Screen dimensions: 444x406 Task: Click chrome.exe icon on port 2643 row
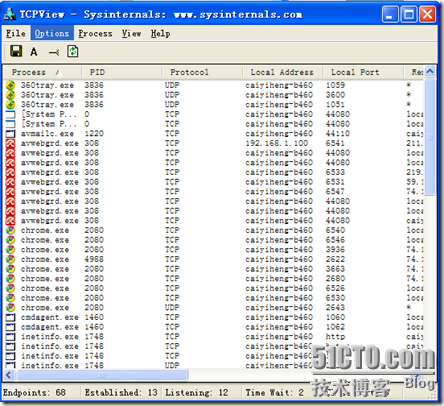click(11, 308)
